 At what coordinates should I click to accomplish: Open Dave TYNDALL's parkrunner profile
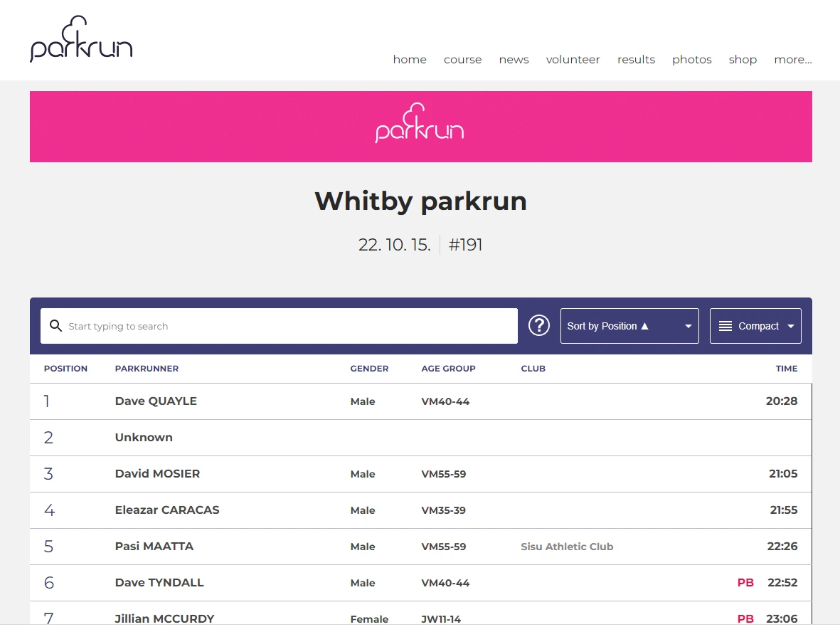coord(159,583)
